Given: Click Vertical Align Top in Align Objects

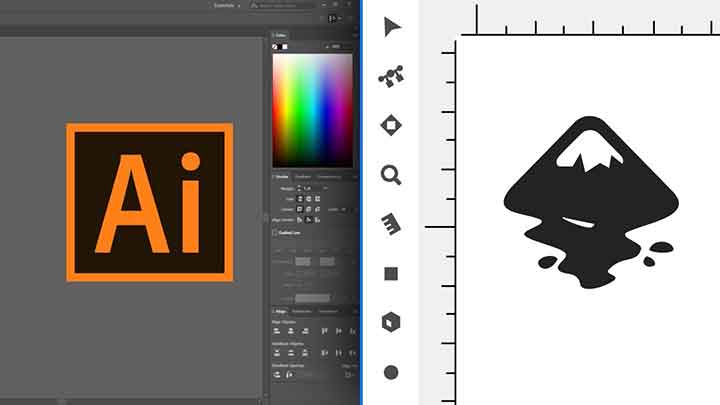Looking at the screenshot, I should 324,331.
